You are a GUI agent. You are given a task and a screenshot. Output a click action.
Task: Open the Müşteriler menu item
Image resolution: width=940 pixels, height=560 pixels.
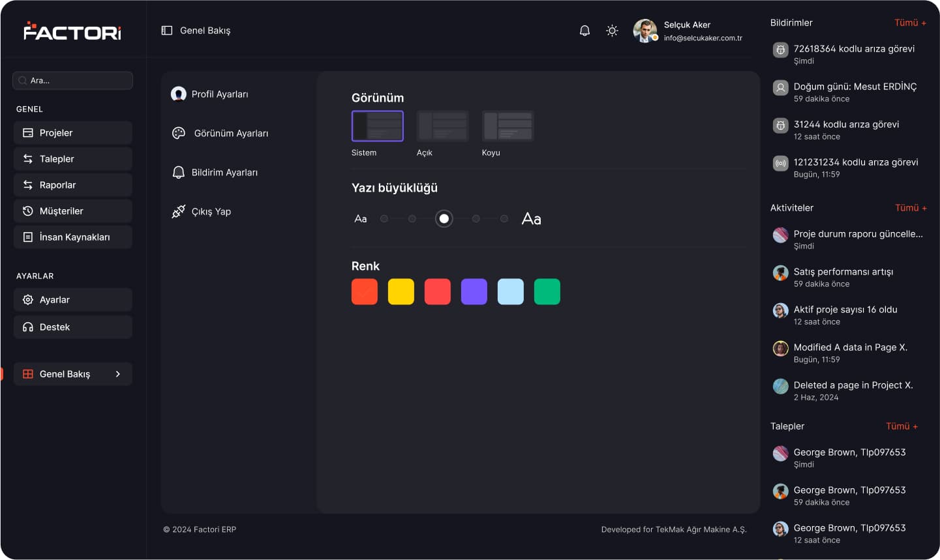click(x=73, y=211)
